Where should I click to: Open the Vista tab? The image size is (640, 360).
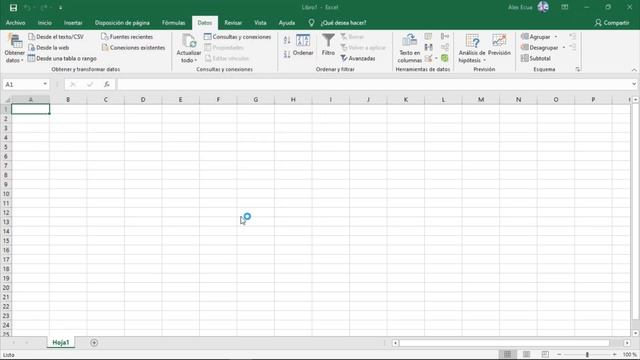(260, 23)
